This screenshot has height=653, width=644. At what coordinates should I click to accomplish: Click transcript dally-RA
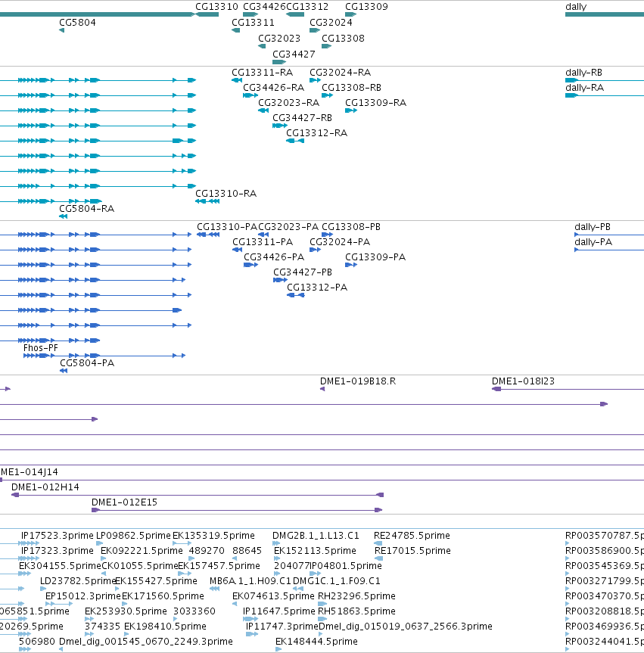[584, 88]
